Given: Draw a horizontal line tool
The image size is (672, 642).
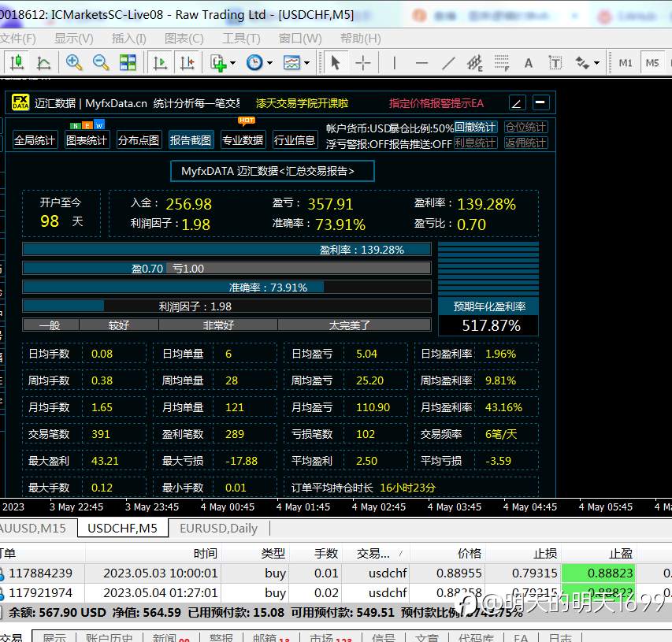Looking at the screenshot, I should pyautogui.click(x=421, y=63).
